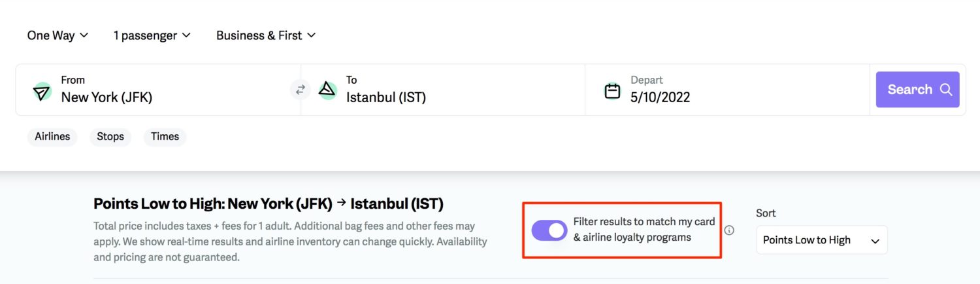Open the Stops filter chip
980x284 pixels.
110,137
